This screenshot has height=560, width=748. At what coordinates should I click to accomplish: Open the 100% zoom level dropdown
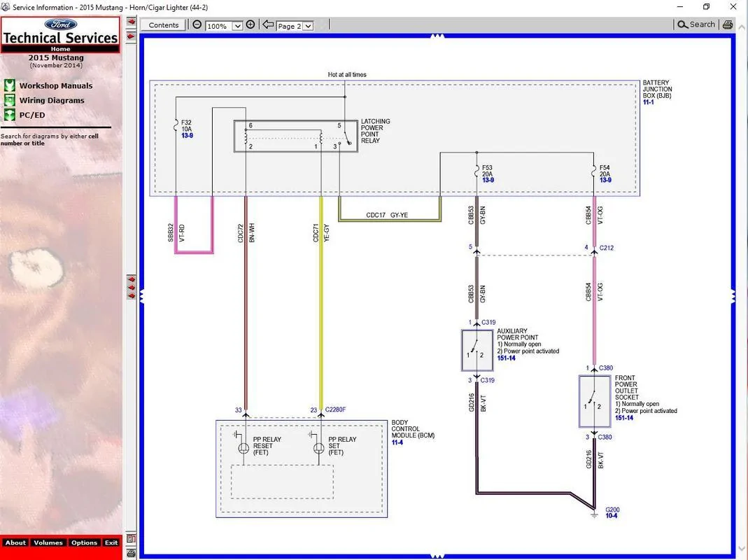238,26
